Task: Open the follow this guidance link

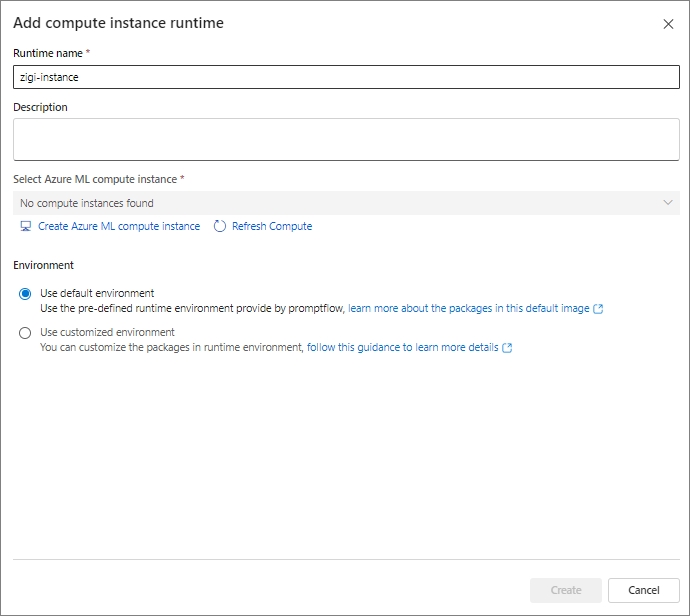Action: (402, 348)
